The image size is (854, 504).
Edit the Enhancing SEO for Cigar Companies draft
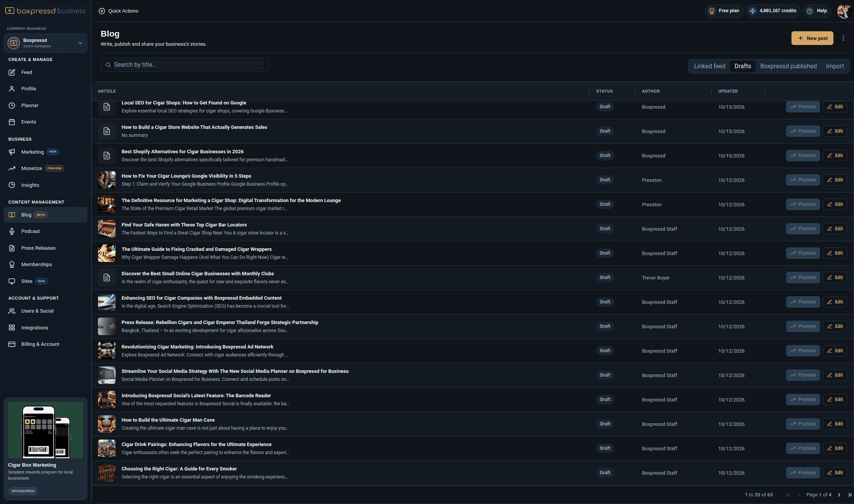click(x=835, y=302)
